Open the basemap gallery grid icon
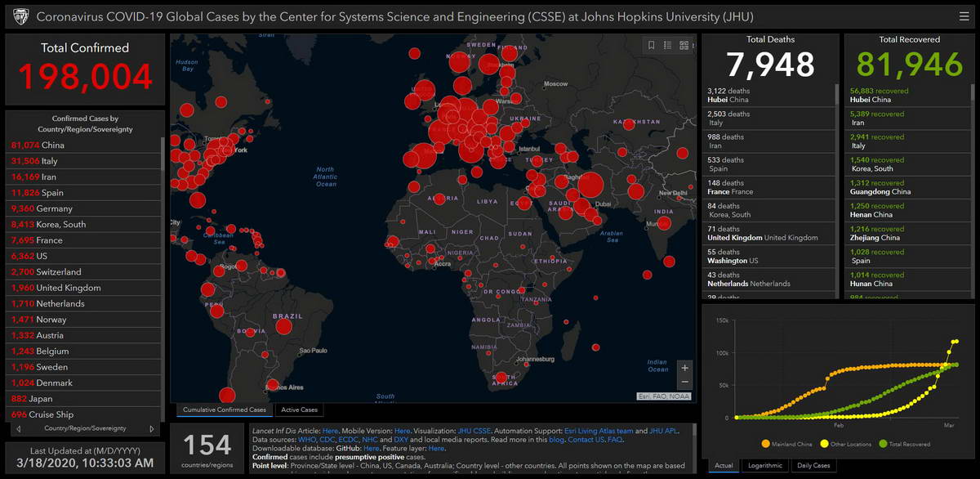Viewport: 980px width, 479px height. (x=684, y=46)
